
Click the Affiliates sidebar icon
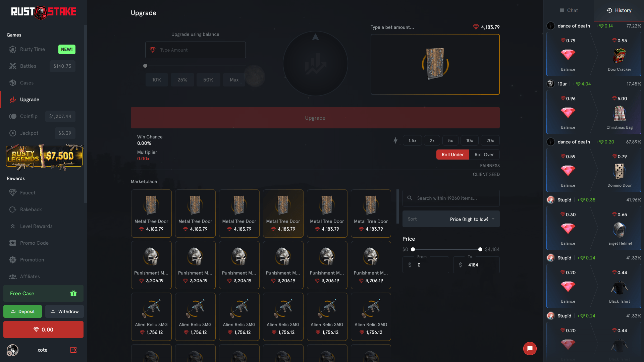click(13, 277)
